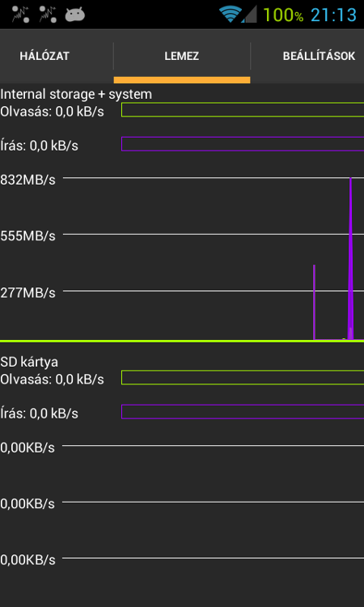
Task: Tap the 555MB/s graph gridline label
Action: tap(28, 236)
